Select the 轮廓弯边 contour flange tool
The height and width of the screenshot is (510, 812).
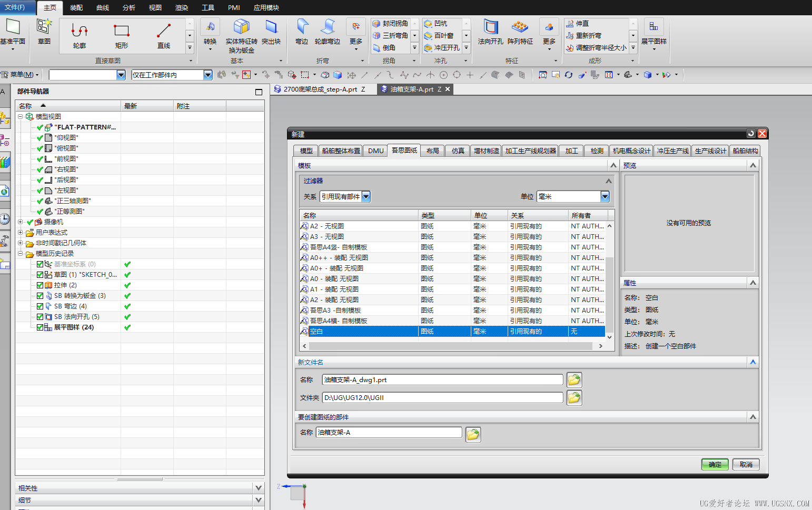pos(327,33)
